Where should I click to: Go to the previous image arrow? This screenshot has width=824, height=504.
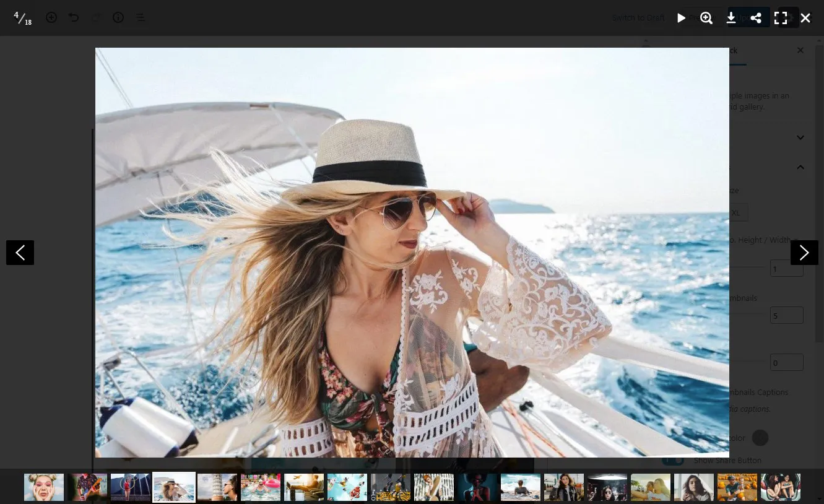[x=20, y=253]
